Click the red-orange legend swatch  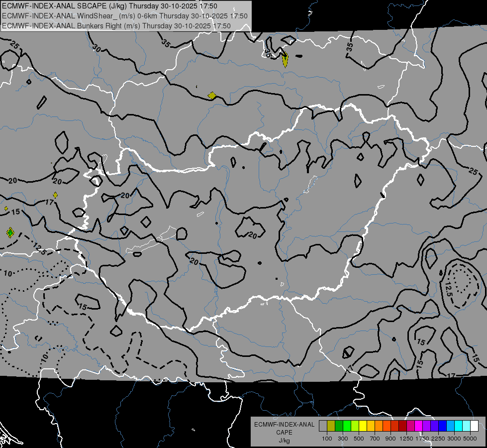[x=387, y=426]
